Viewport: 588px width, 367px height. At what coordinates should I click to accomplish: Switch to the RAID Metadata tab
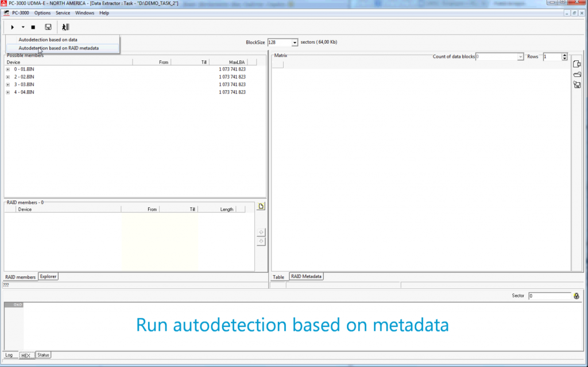(x=306, y=277)
